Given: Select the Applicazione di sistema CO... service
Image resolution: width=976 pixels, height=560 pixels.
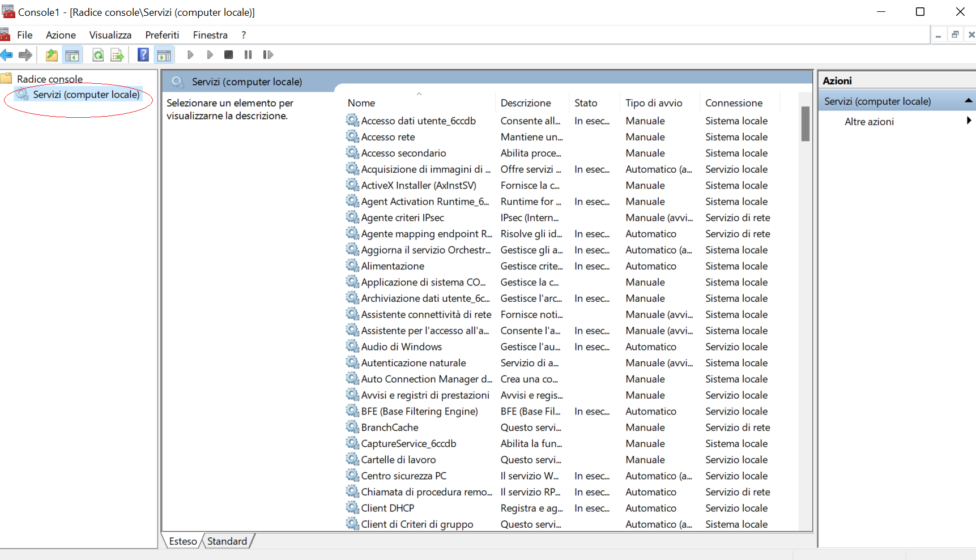Looking at the screenshot, I should (424, 282).
